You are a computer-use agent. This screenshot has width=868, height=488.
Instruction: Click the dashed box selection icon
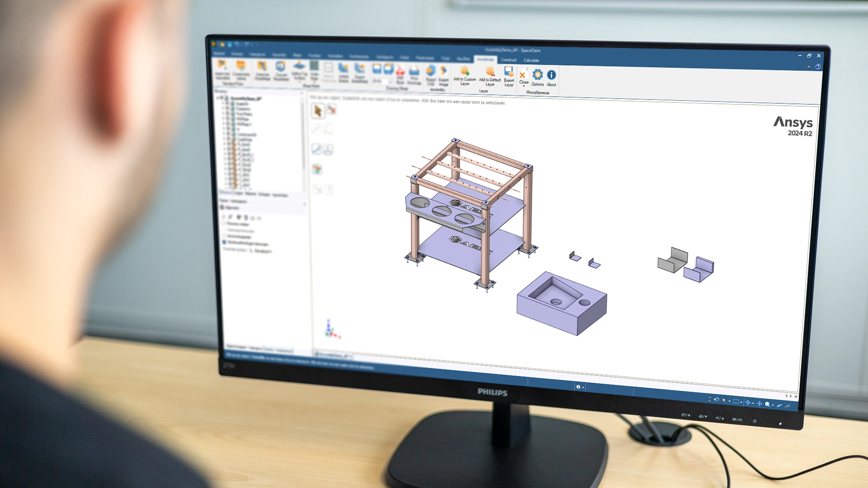pyautogui.click(x=736, y=401)
